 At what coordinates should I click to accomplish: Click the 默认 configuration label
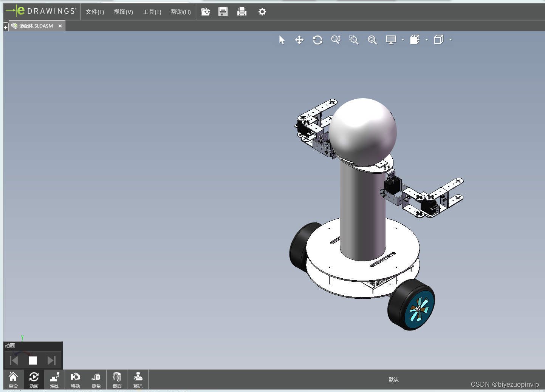[x=393, y=380]
